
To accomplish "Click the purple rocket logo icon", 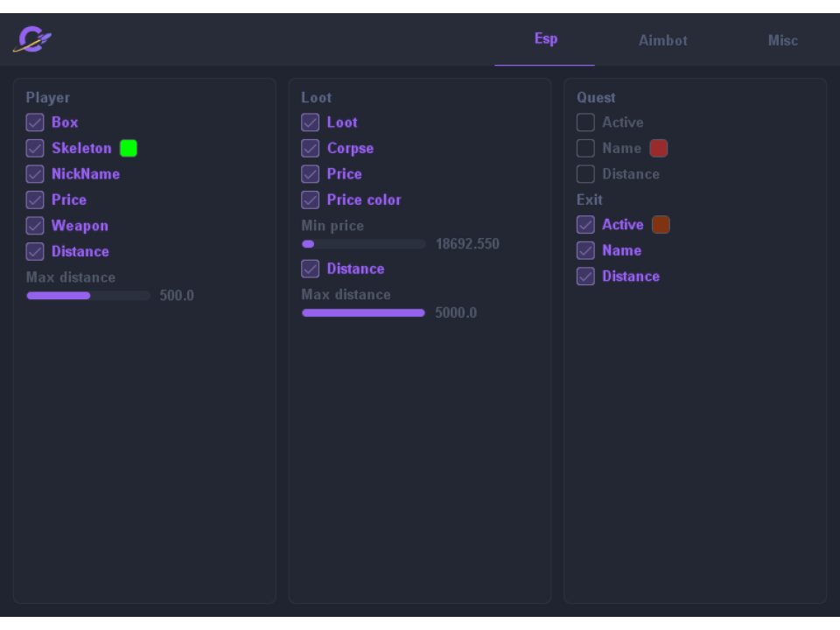I will (32, 39).
